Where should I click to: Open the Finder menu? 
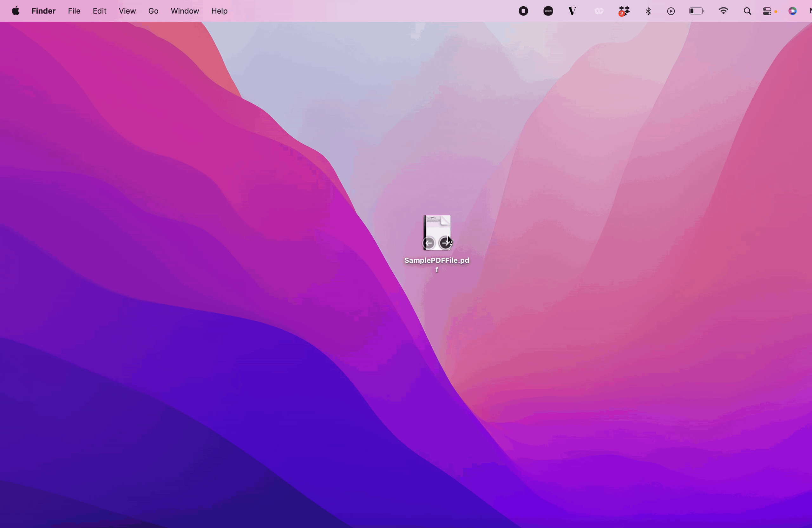click(43, 11)
